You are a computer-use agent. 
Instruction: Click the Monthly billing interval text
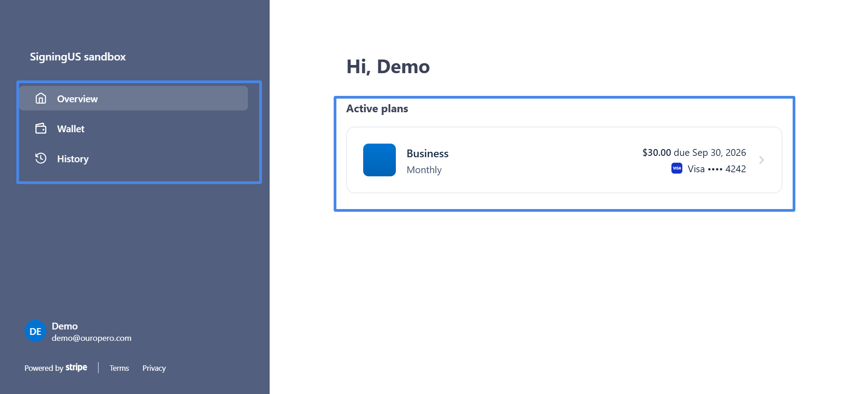pos(424,170)
